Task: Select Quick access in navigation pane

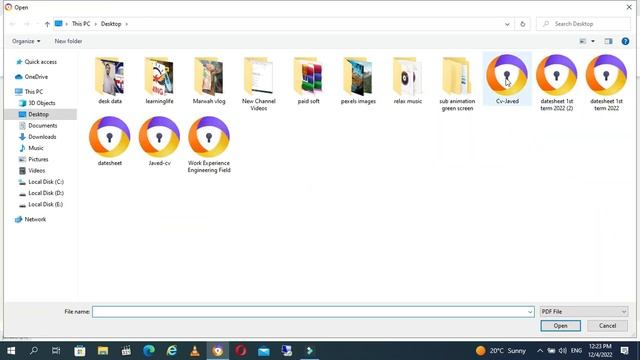Action: [x=36, y=62]
